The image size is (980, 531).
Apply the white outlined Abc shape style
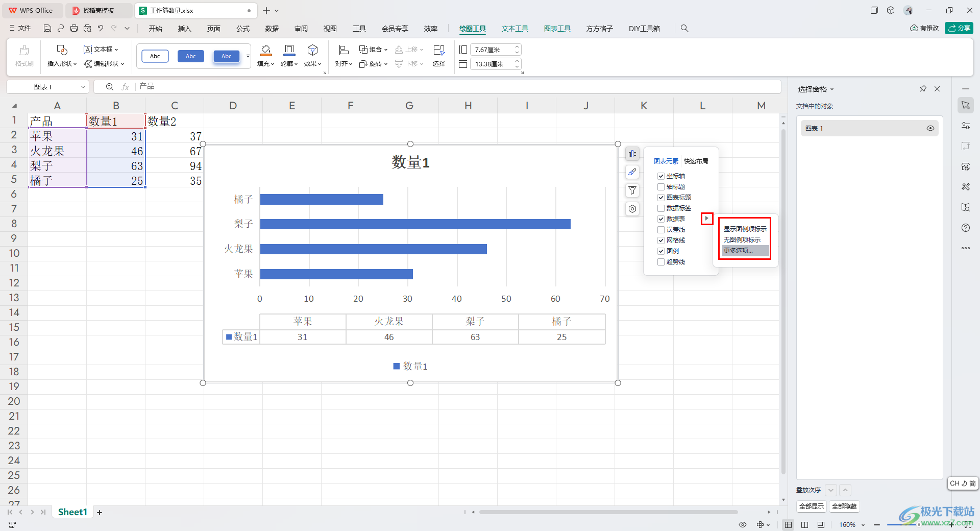(155, 56)
